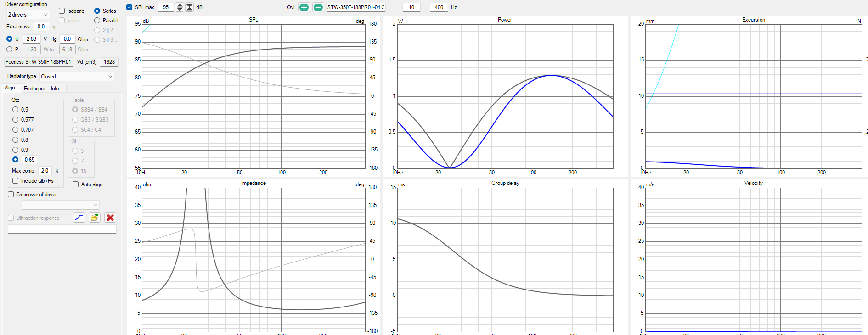Open the Info tab
The height and width of the screenshot is (335, 868).
(55, 89)
